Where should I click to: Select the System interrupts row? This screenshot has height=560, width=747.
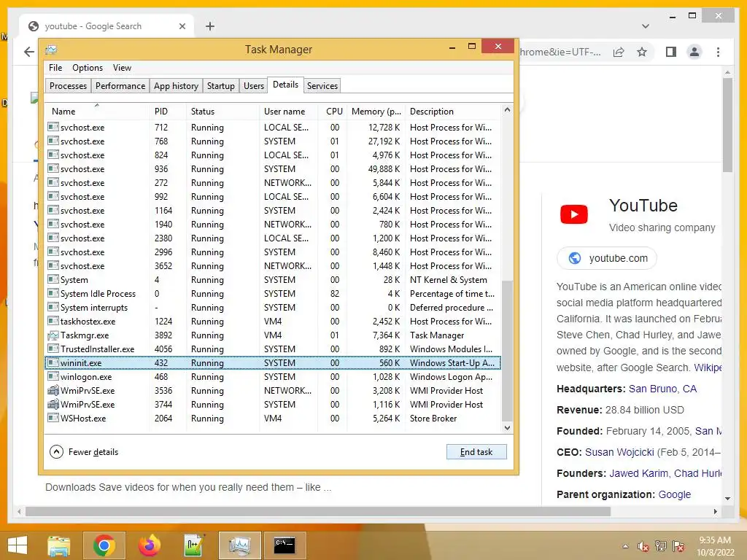(x=273, y=308)
